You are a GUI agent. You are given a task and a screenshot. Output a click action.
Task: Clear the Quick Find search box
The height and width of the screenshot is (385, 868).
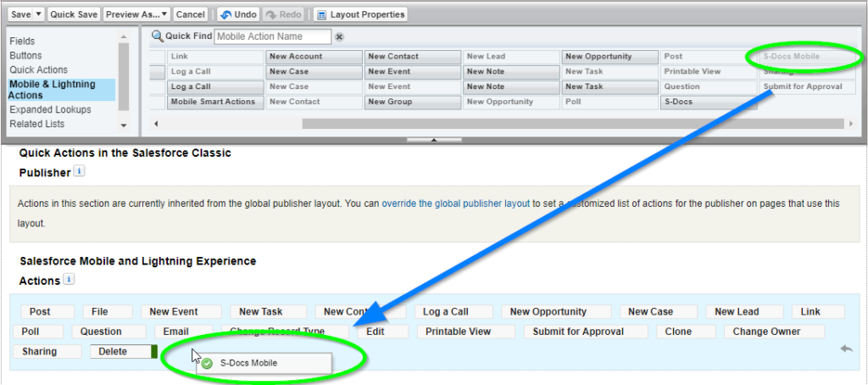(x=339, y=37)
